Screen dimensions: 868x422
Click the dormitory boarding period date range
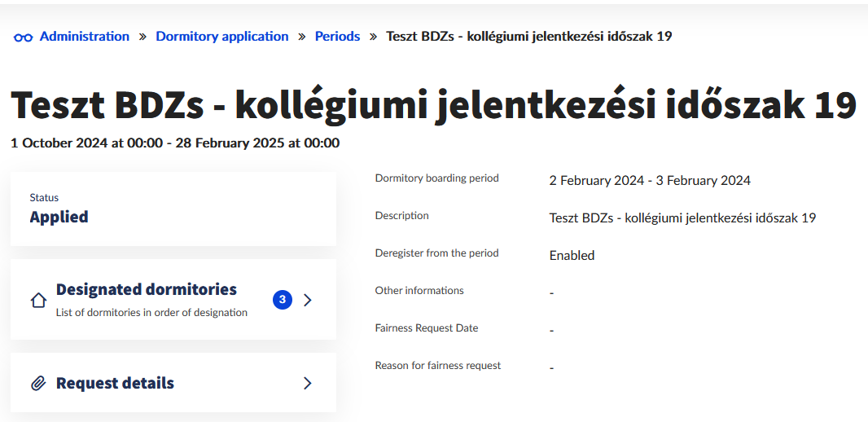650,180
